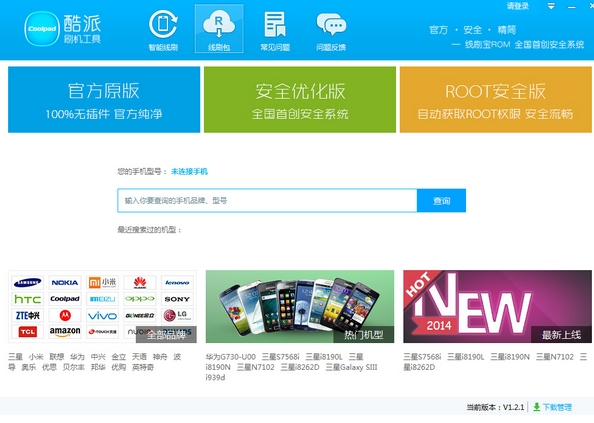Open 三星i8190L under the 热门机型 list

(x=324, y=357)
